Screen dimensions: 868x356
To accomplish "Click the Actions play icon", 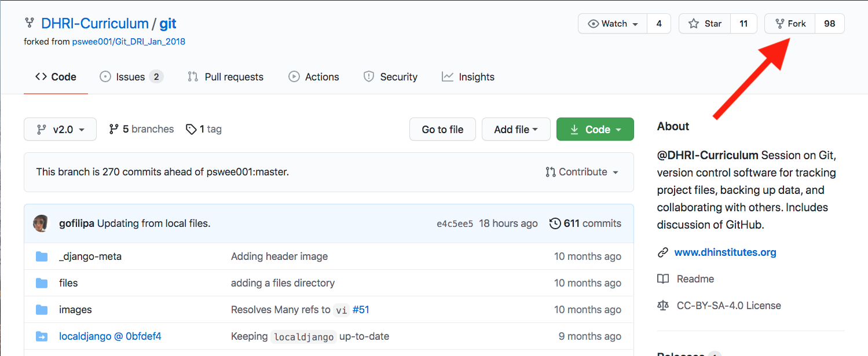I will [x=294, y=76].
